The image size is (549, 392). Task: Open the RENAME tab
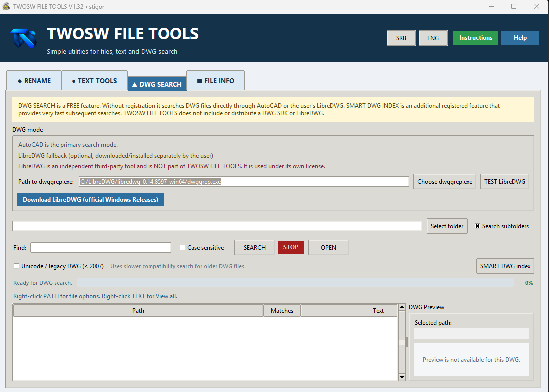(x=34, y=81)
